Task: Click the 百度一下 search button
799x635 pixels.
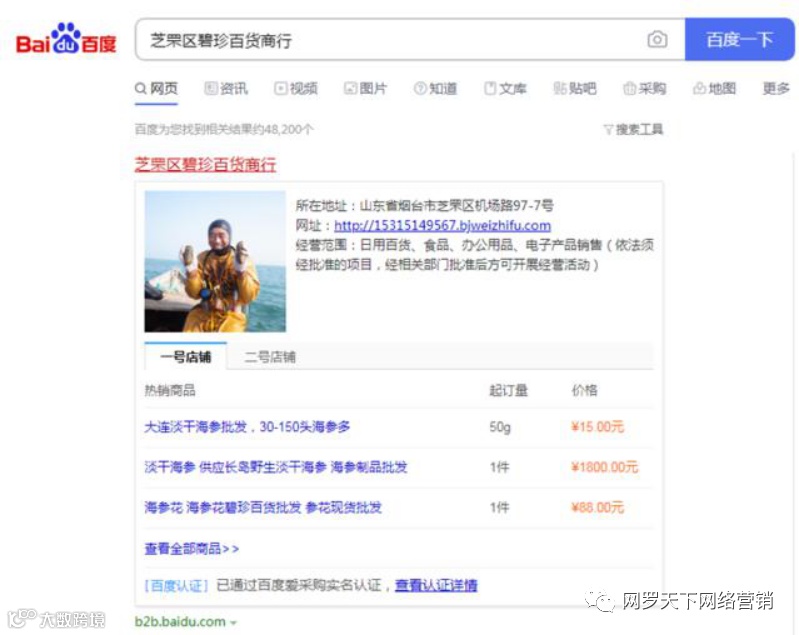Action: [739, 39]
